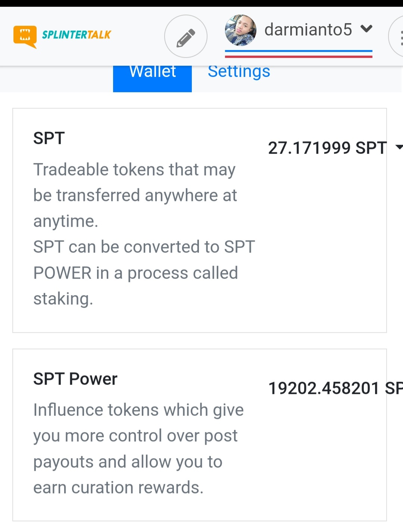Click the word "anytime." in SPT description

tap(66, 221)
